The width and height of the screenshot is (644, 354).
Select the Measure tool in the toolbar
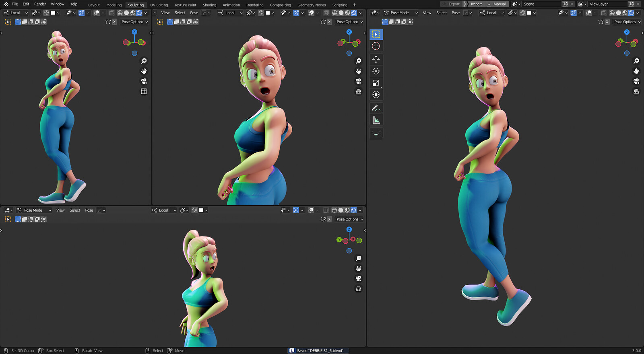376,120
